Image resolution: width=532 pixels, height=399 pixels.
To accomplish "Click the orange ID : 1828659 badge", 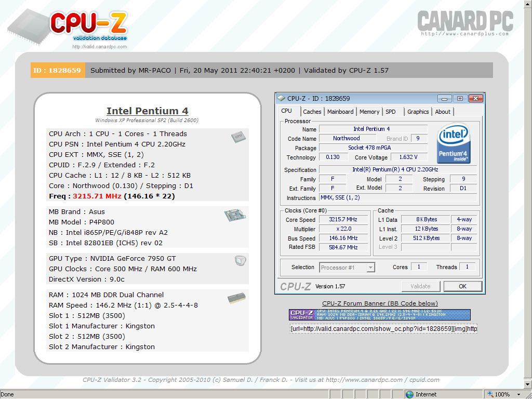I will pos(58,70).
